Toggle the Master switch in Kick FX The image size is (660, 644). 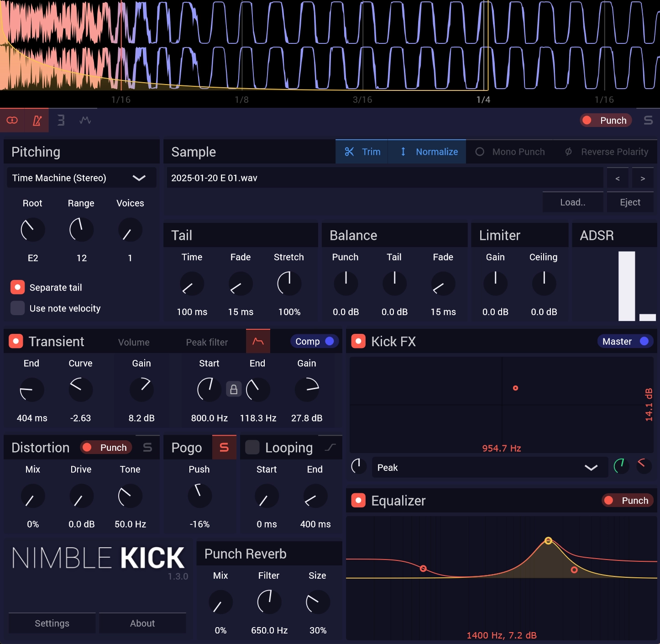point(625,341)
